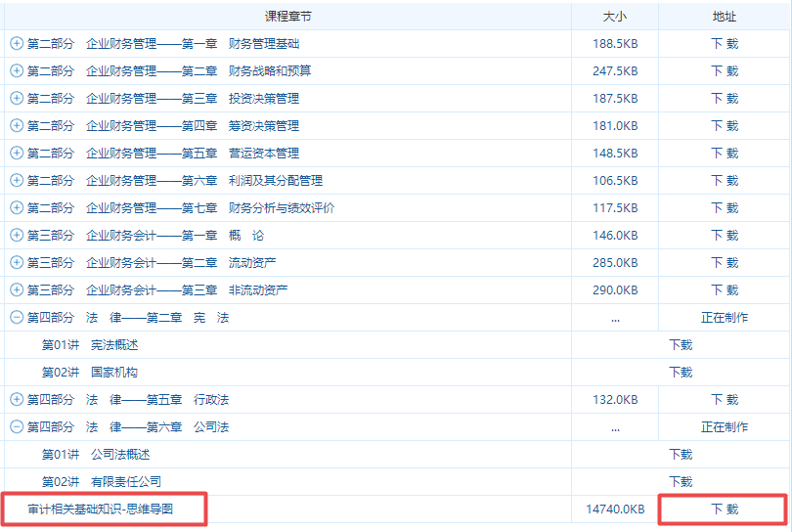Screen dimensions: 792x532
Task: Click the 290.0KB size cell
Action: [615, 290]
